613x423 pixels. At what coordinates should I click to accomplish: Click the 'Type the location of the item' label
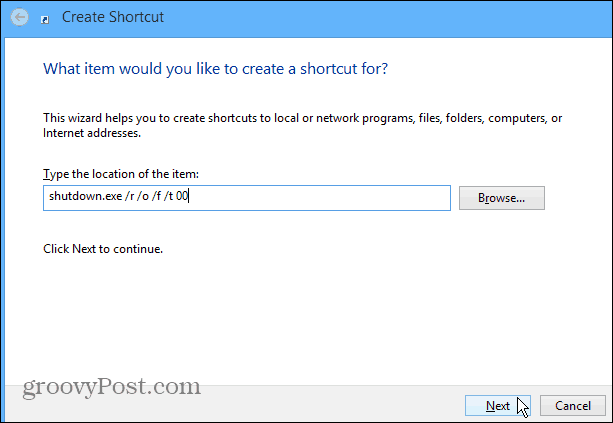[x=121, y=174]
